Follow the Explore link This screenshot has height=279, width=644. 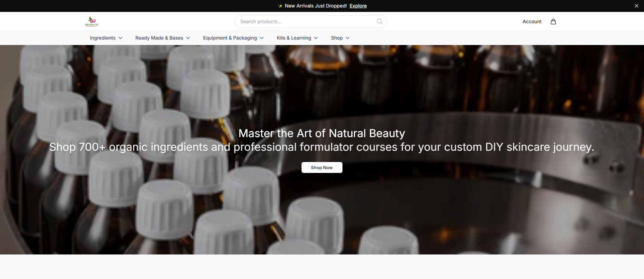[x=358, y=6]
